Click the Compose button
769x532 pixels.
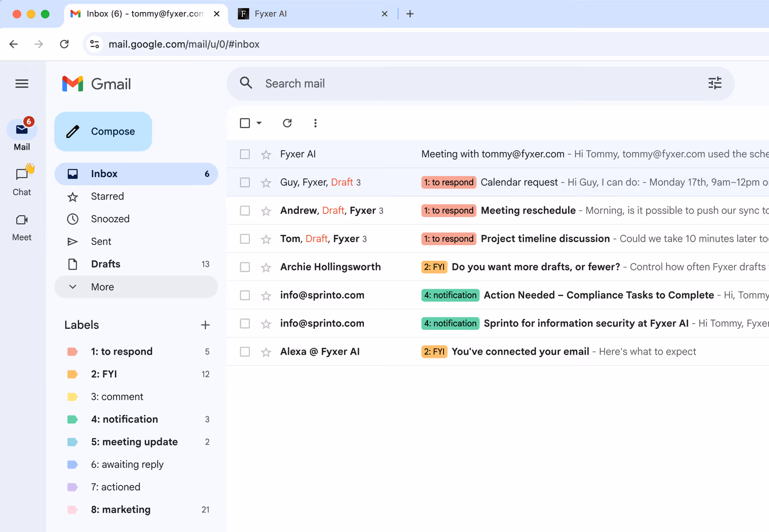pos(103,131)
